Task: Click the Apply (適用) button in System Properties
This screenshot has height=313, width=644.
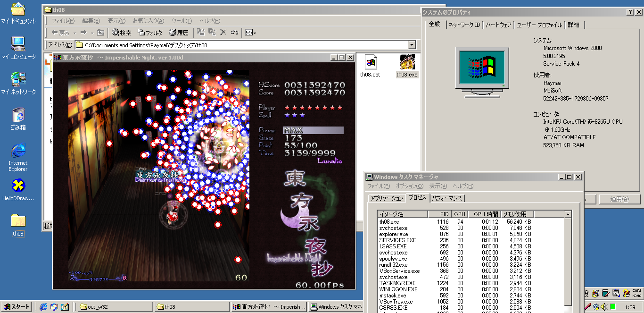Action: tap(619, 199)
